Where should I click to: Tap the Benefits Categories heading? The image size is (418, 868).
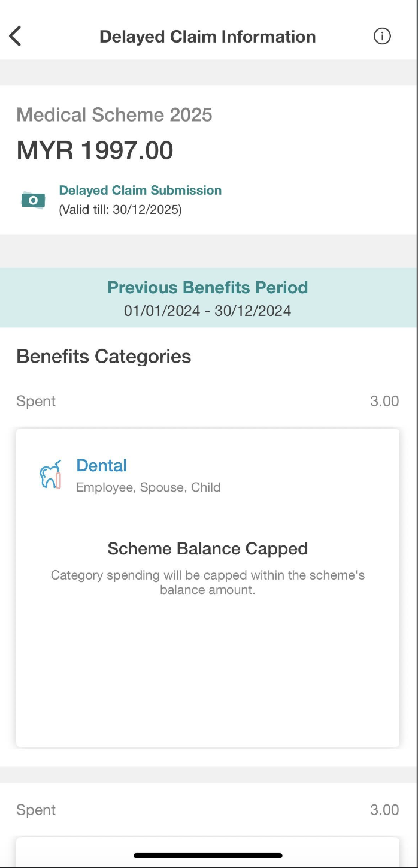pos(104,357)
